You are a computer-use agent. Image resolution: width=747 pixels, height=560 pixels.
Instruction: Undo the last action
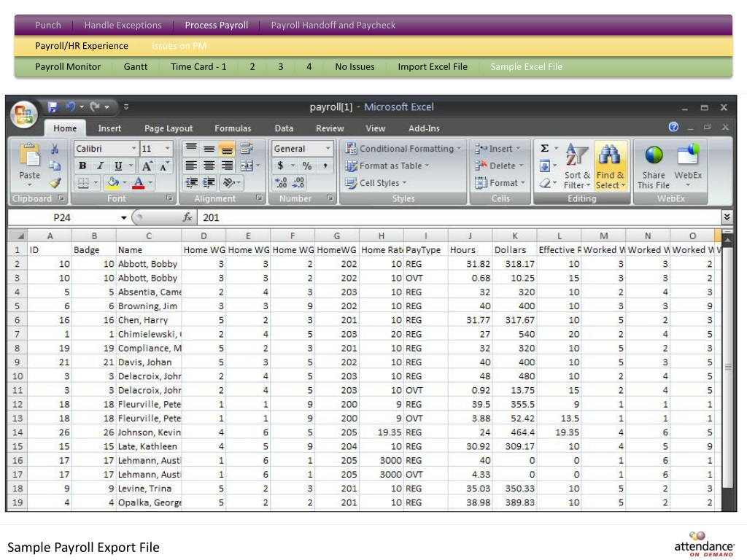pyautogui.click(x=71, y=107)
